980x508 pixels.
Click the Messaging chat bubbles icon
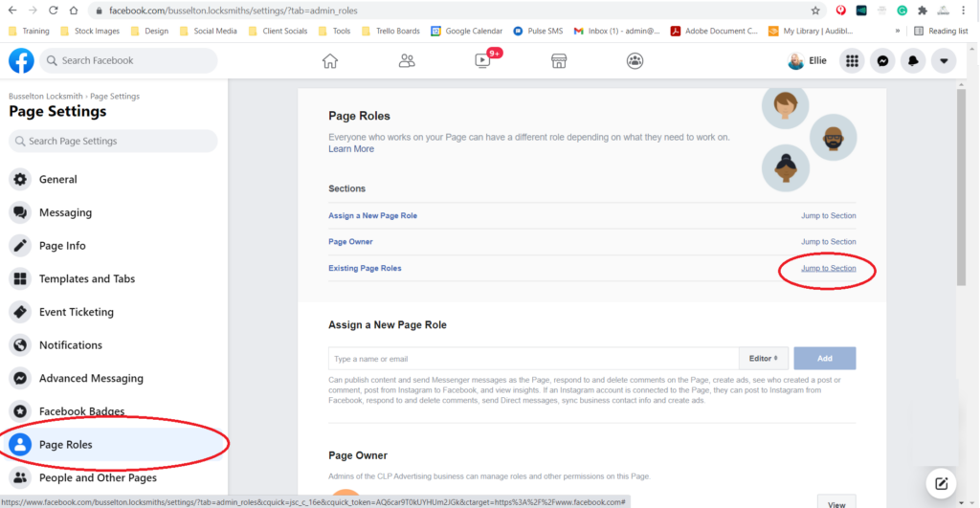(20, 212)
